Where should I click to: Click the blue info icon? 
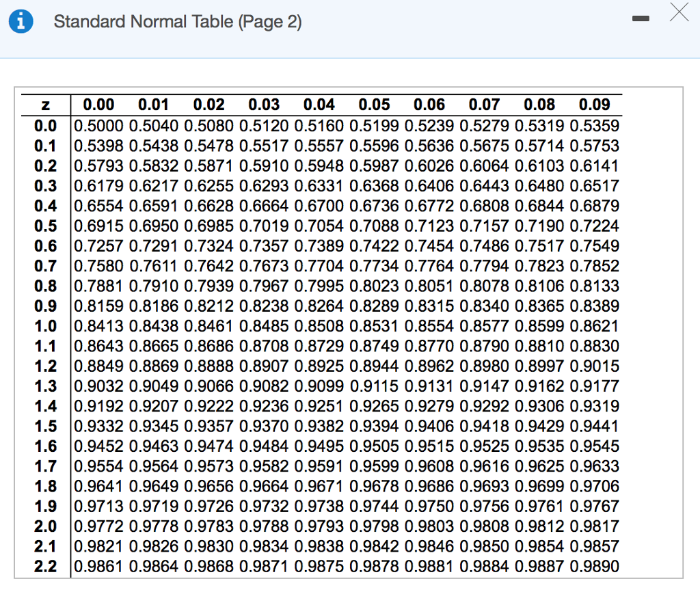click(x=21, y=21)
